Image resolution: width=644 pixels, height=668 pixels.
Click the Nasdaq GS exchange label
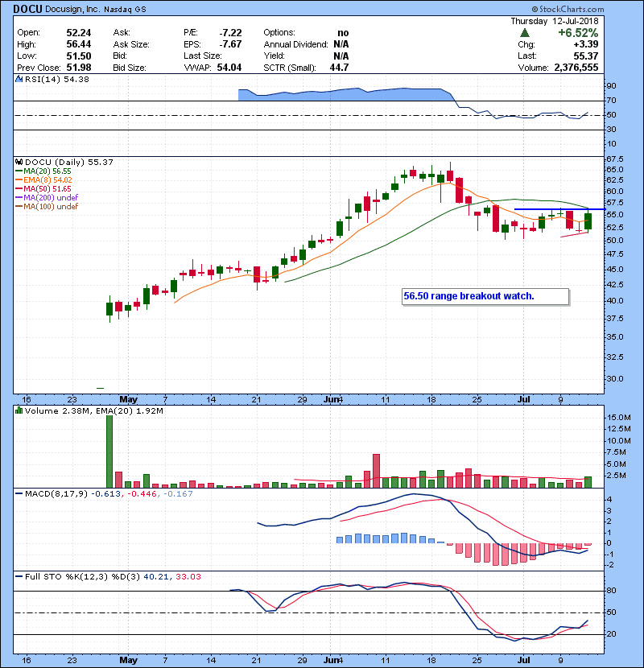pos(125,10)
